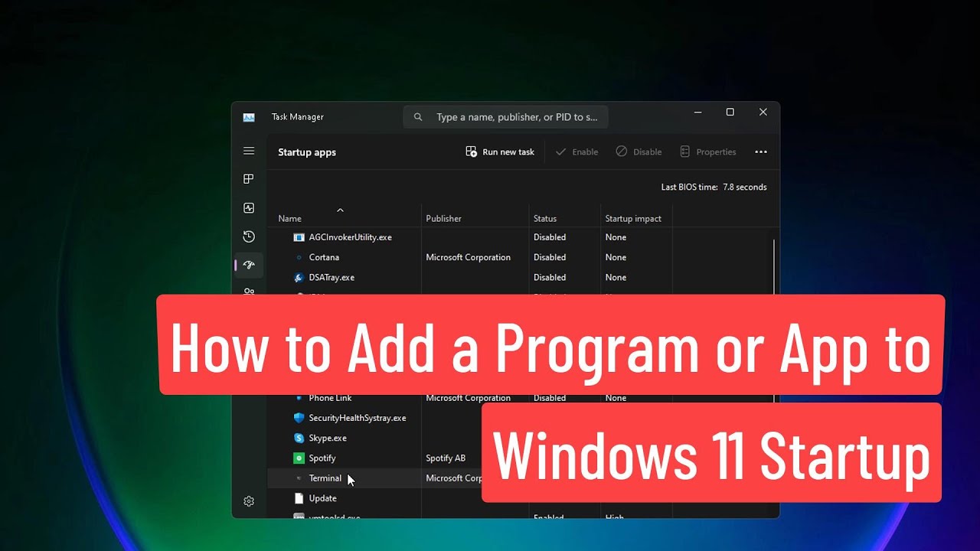This screenshot has width=980, height=551.
Task: Click None startup impact for AGCInvokerUtility.exe
Action: (616, 237)
